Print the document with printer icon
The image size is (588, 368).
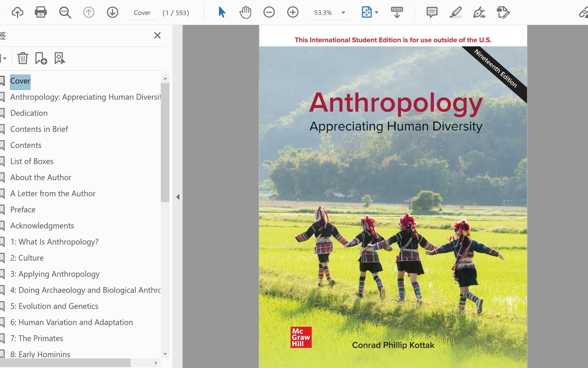(41, 12)
